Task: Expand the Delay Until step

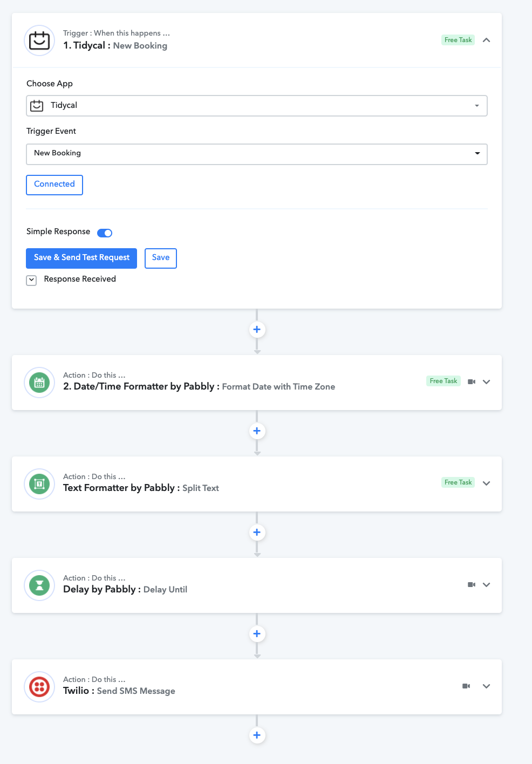Action: (486, 585)
